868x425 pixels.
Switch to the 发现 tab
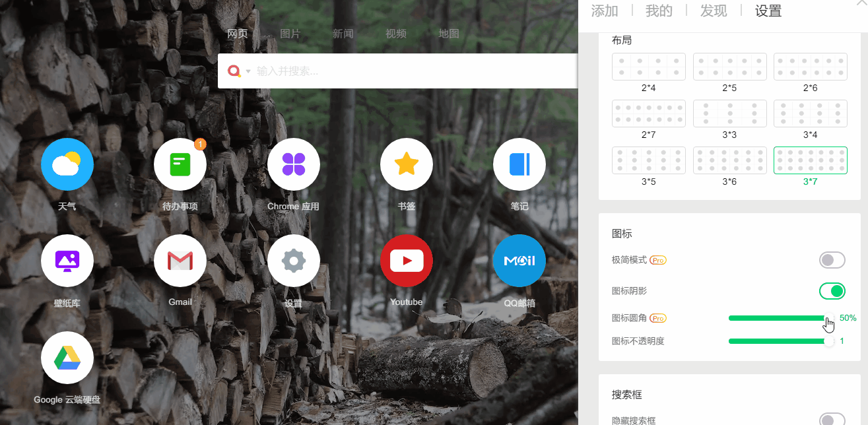click(714, 11)
